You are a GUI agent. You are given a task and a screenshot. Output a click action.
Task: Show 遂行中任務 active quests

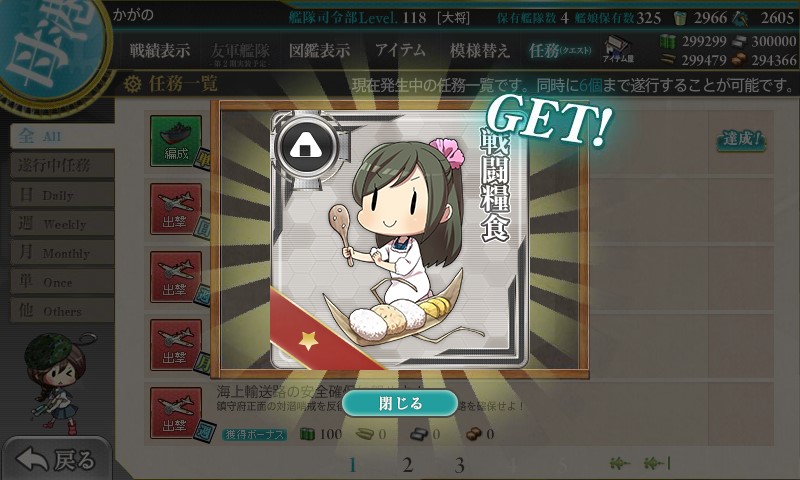click(x=61, y=165)
